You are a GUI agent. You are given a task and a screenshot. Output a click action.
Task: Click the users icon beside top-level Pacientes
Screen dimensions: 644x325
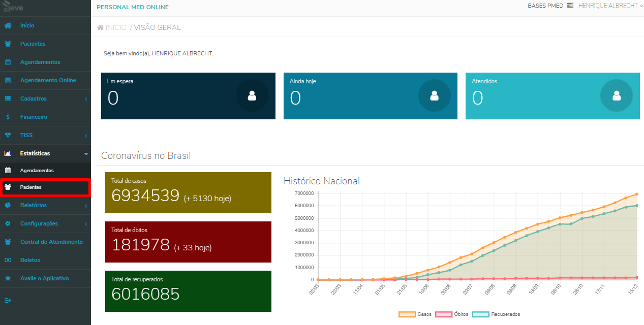point(8,44)
